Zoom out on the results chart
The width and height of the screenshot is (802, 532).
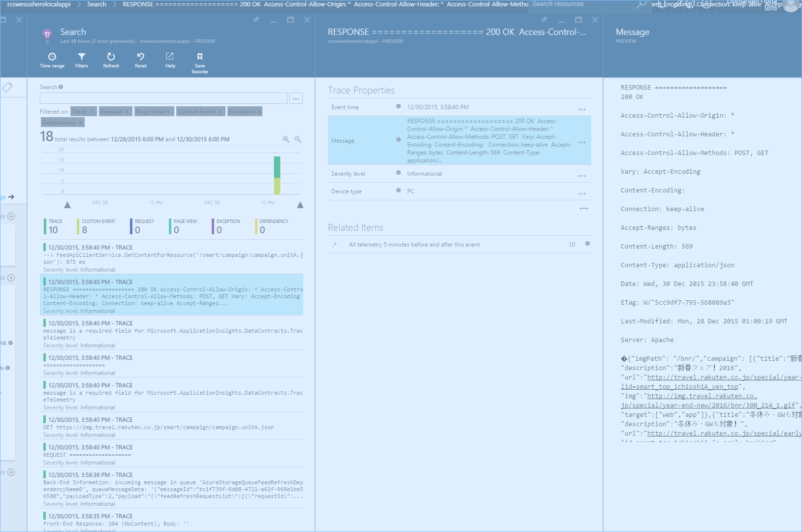[298, 139]
